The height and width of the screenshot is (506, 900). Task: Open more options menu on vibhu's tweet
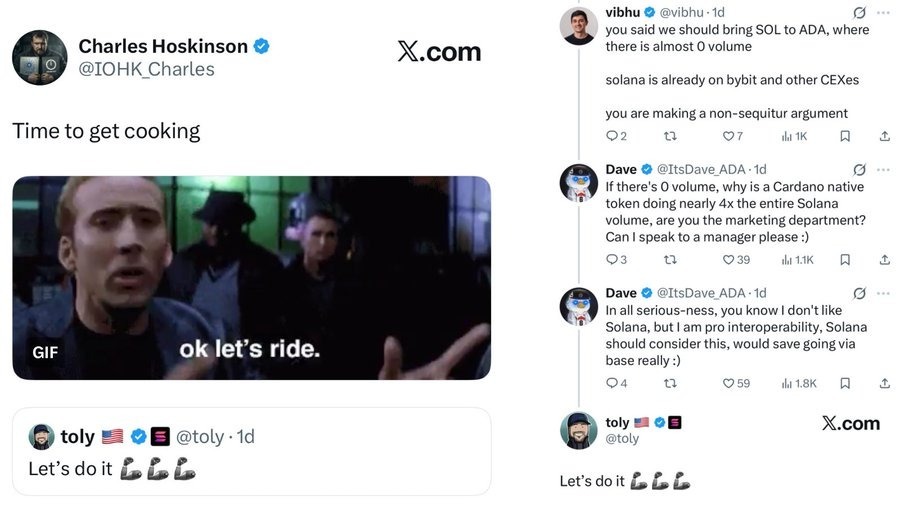point(883,13)
